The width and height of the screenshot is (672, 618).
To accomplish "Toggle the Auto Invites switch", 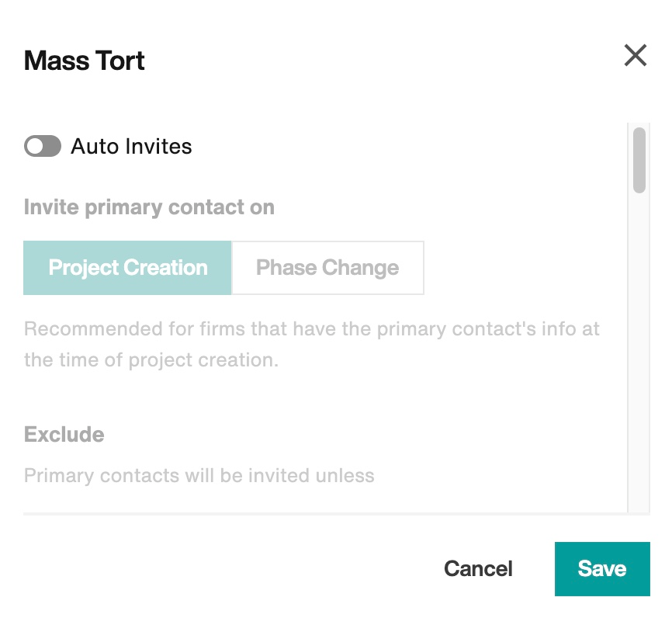I will 43,146.
